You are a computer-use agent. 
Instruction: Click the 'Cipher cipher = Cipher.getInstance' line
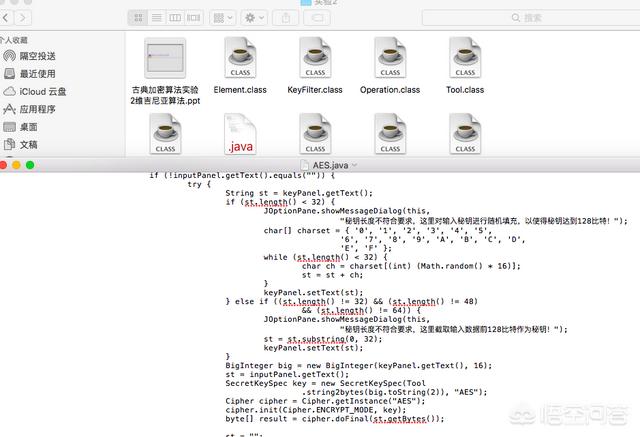[x=325, y=401]
